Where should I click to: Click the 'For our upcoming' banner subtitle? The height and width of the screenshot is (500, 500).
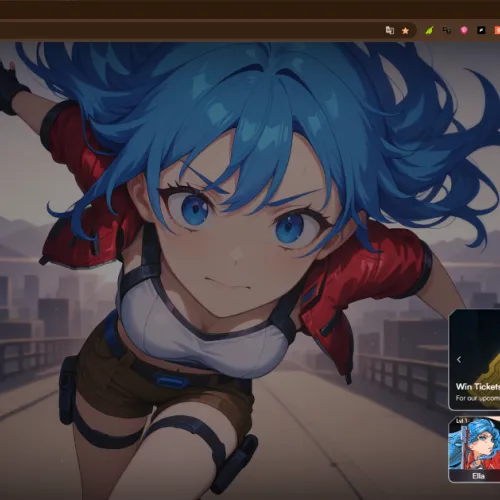tap(478, 398)
